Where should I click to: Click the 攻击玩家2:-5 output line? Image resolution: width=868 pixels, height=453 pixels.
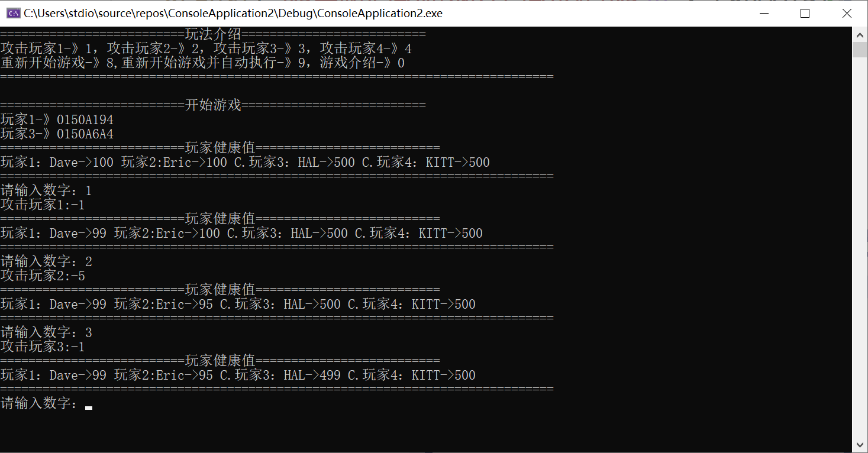pos(43,276)
